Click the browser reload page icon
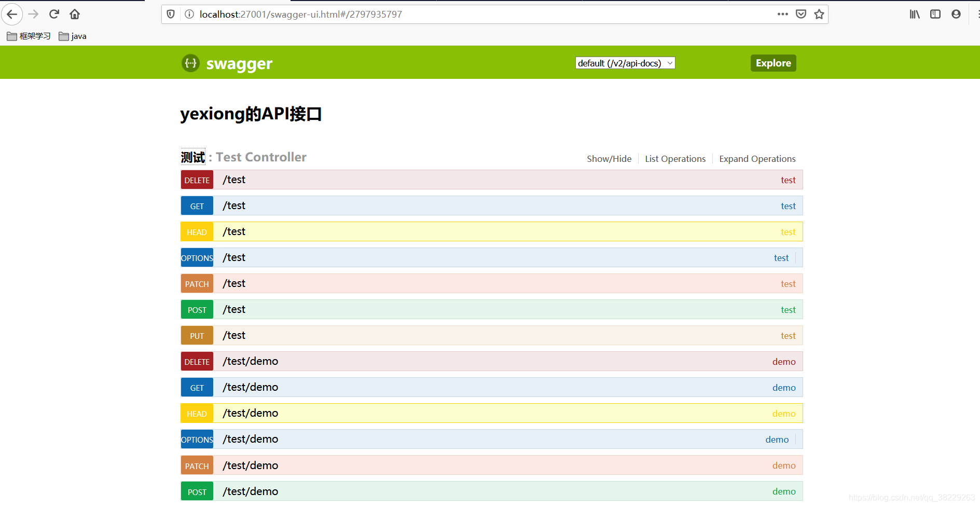Viewport: 980px width, 507px height. [x=54, y=14]
